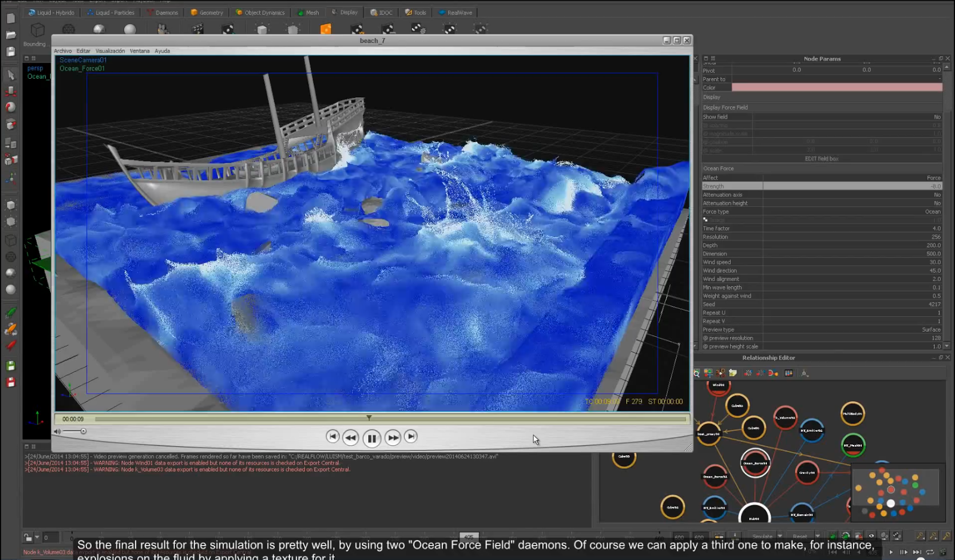This screenshot has width=955, height=560.
Task: Open the Object Dynamics shelf tab
Action: click(x=260, y=13)
